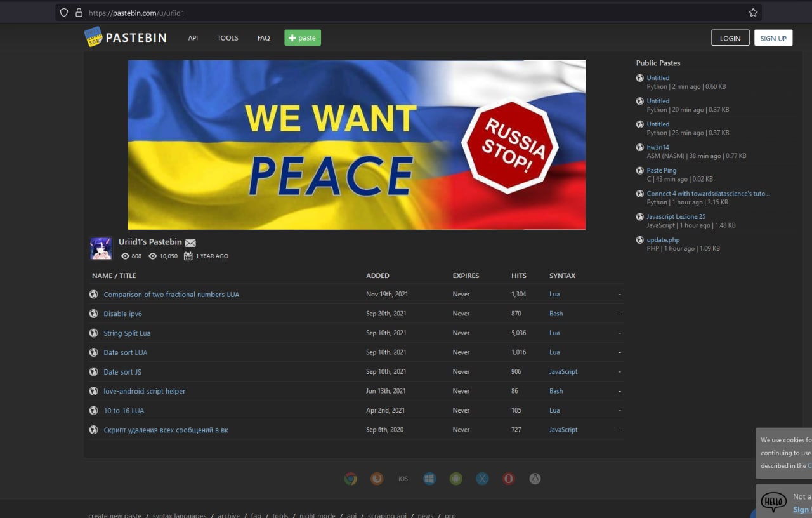Click Bash syntax link in love-android row
This screenshot has height=518, width=812.
[x=556, y=391]
